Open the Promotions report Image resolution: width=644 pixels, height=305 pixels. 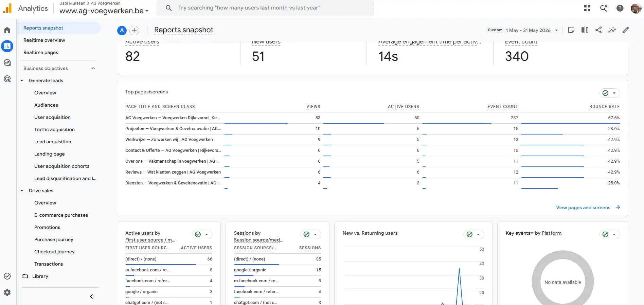47,227
